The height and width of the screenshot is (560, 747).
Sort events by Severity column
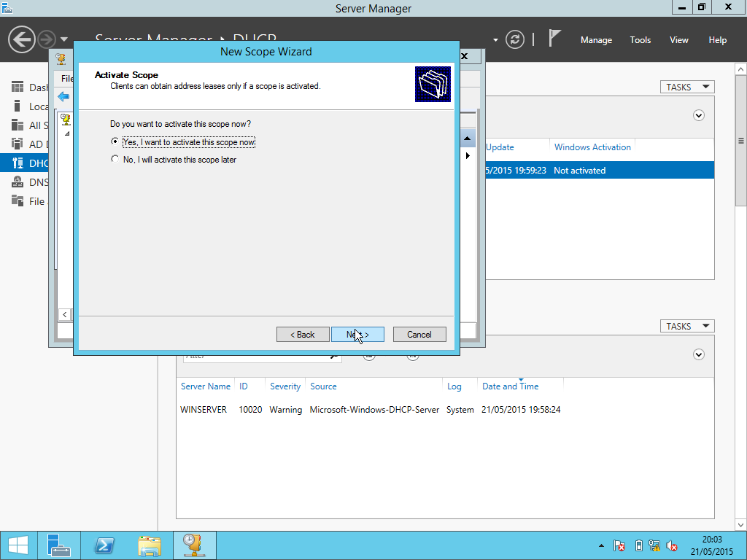(x=285, y=386)
